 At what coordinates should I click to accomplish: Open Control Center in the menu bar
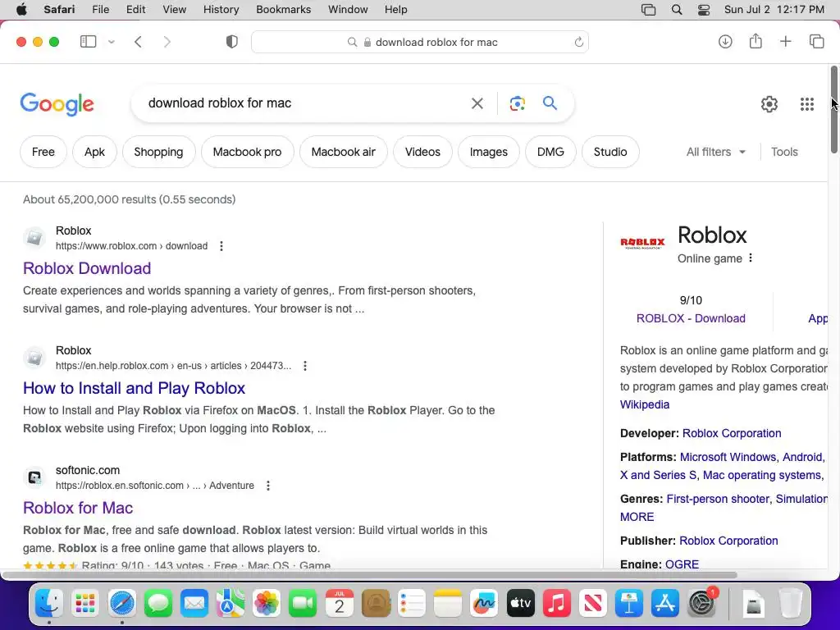(704, 10)
